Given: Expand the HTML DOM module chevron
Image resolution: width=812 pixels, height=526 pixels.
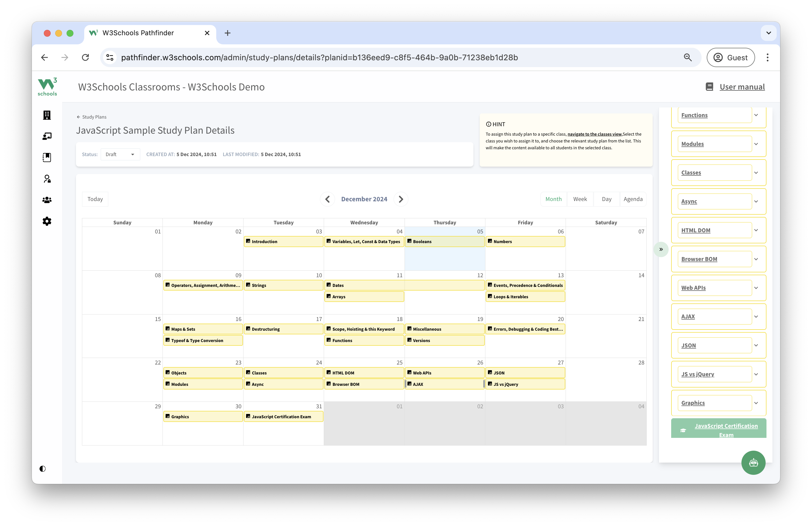Looking at the screenshot, I should tap(756, 230).
